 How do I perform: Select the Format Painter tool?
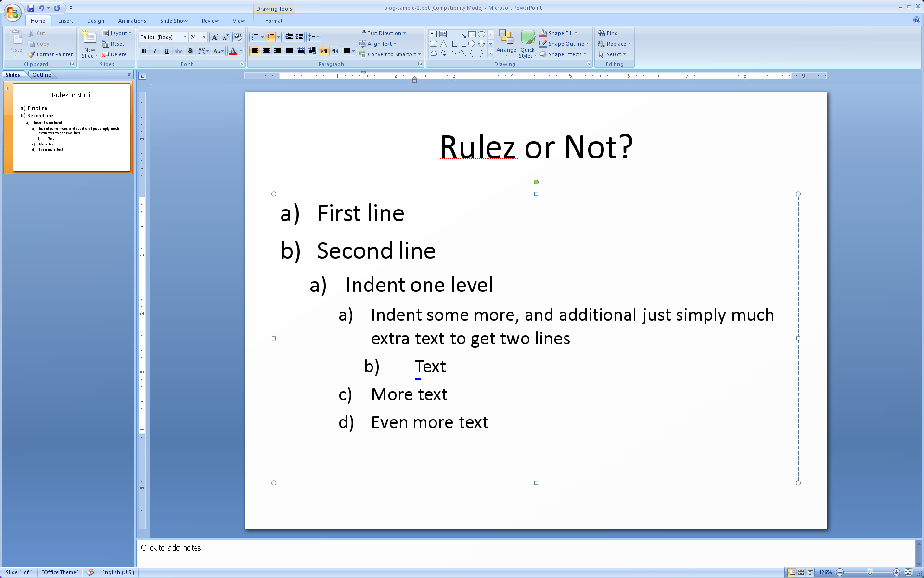[x=51, y=54]
